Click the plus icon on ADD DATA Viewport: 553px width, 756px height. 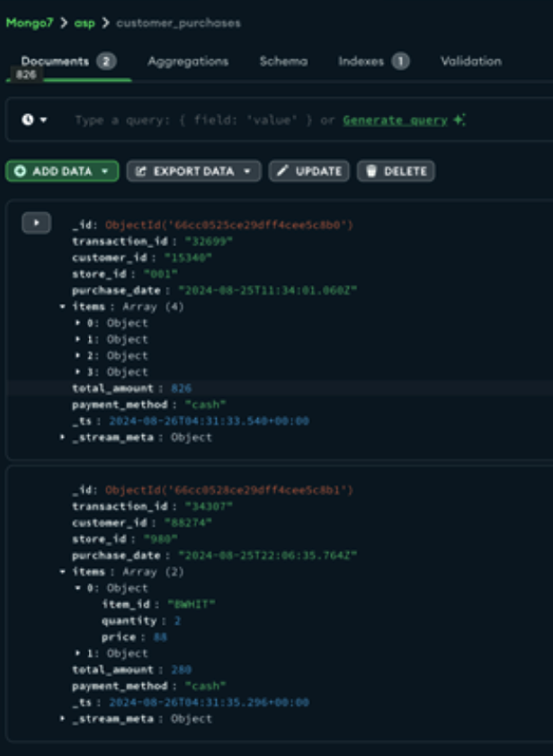(x=21, y=171)
